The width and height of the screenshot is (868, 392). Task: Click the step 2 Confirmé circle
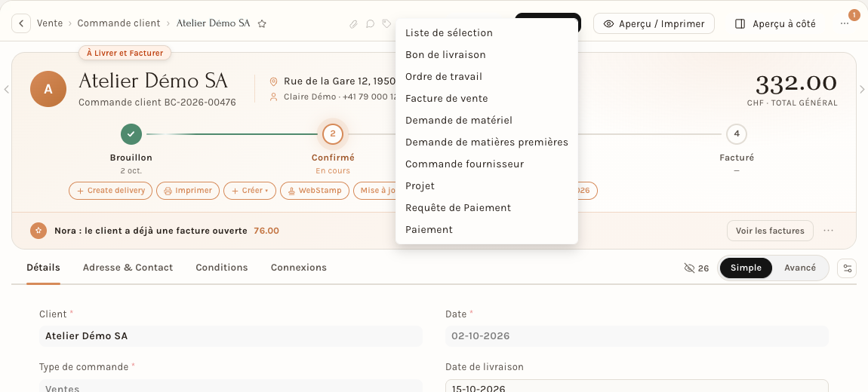pos(333,133)
